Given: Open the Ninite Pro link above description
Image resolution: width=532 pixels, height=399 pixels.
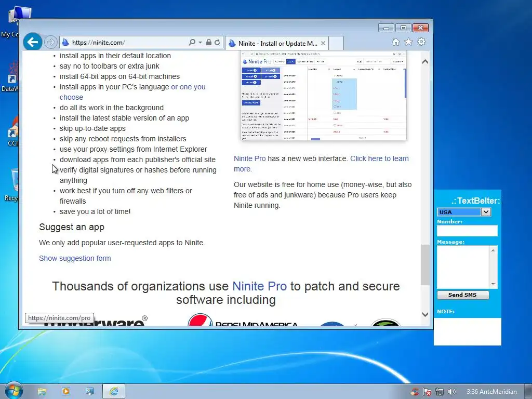Looking at the screenshot, I should click(x=250, y=158).
